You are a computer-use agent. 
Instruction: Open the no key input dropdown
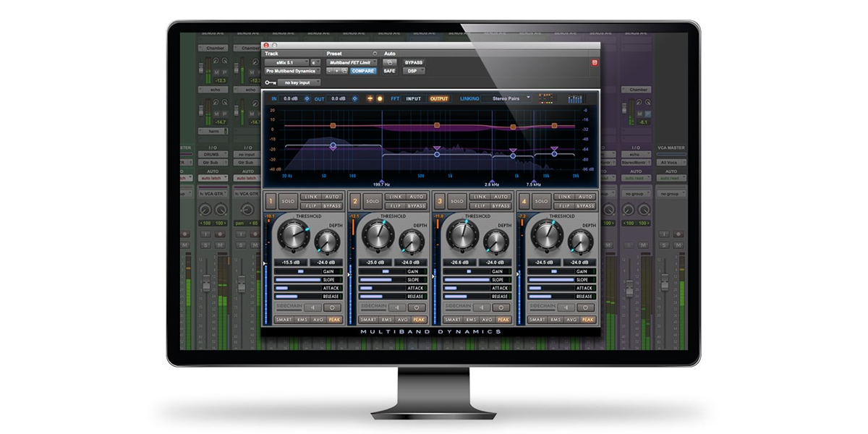(299, 82)
